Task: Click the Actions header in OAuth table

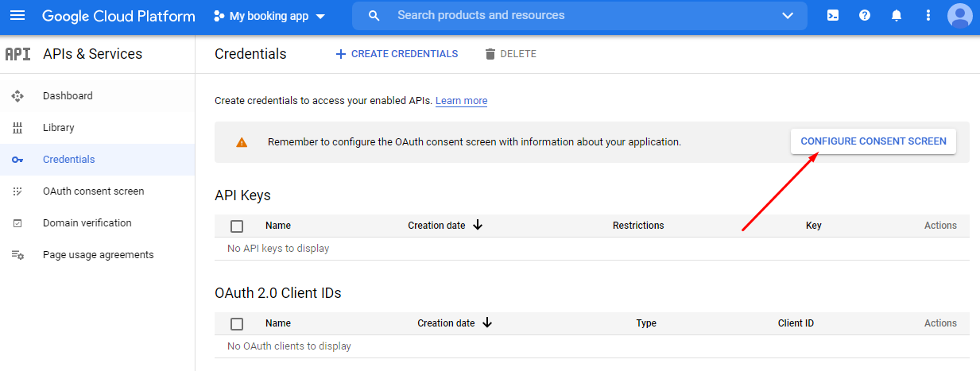Action: point(940,323)
